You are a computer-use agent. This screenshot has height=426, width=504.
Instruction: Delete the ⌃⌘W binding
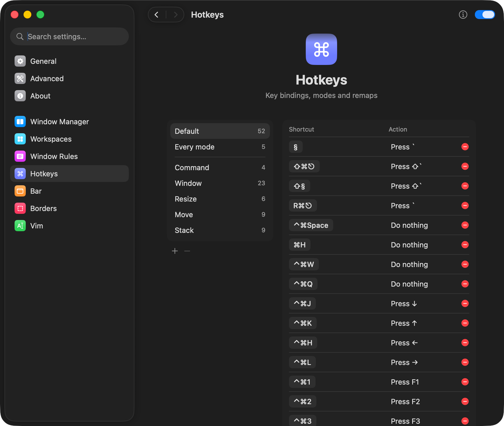[x=465, y=264]
